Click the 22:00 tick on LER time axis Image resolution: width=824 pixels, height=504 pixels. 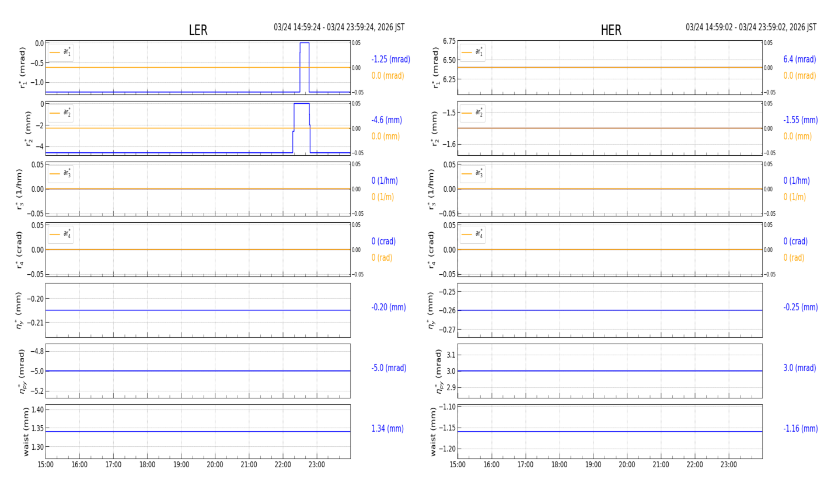(x=283, y=465)
